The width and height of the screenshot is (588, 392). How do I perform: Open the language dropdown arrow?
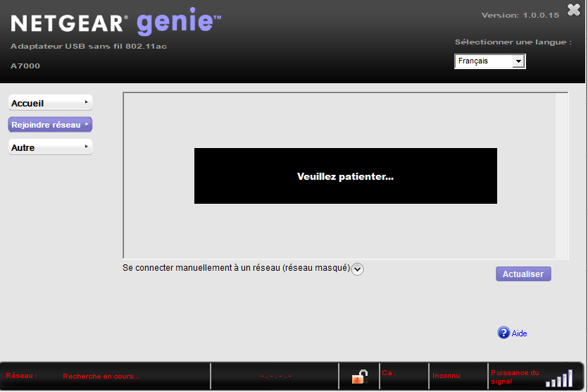518,61
